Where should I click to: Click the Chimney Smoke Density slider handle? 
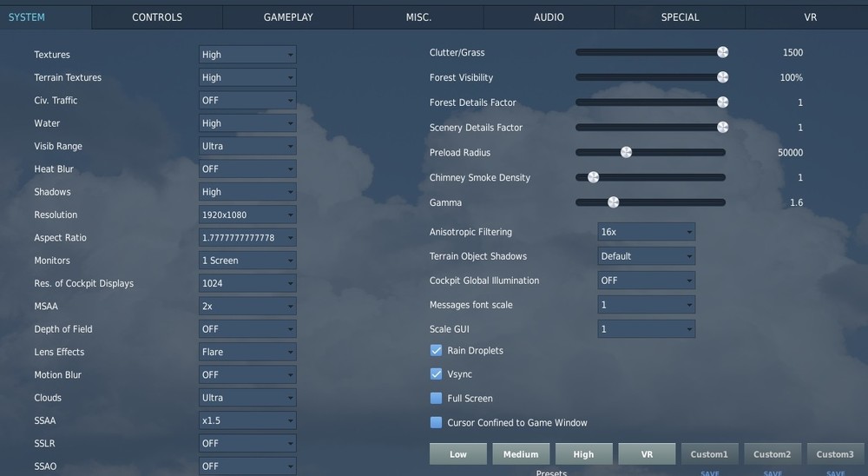594,177
